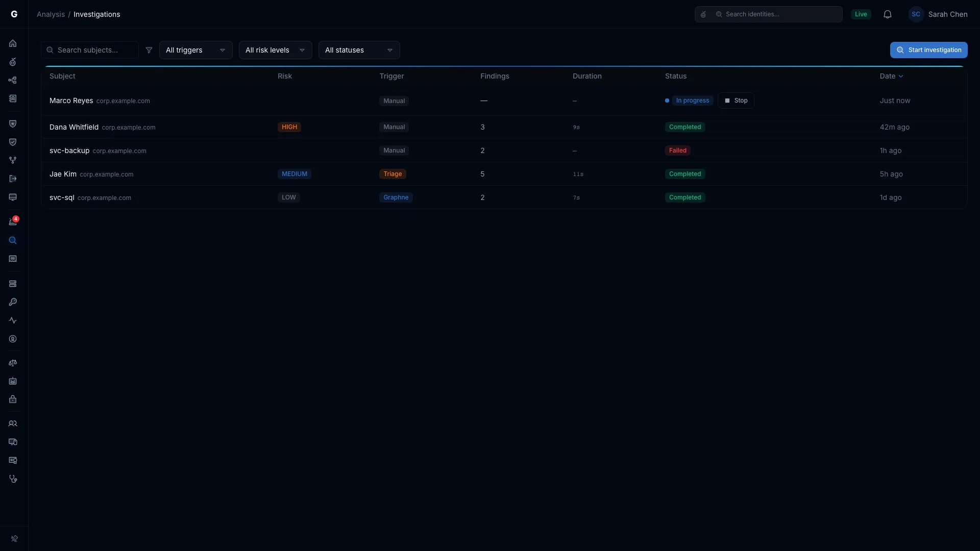Click the Status column header
This screenshot has width=980, height=551.
[x=676, y=76]
